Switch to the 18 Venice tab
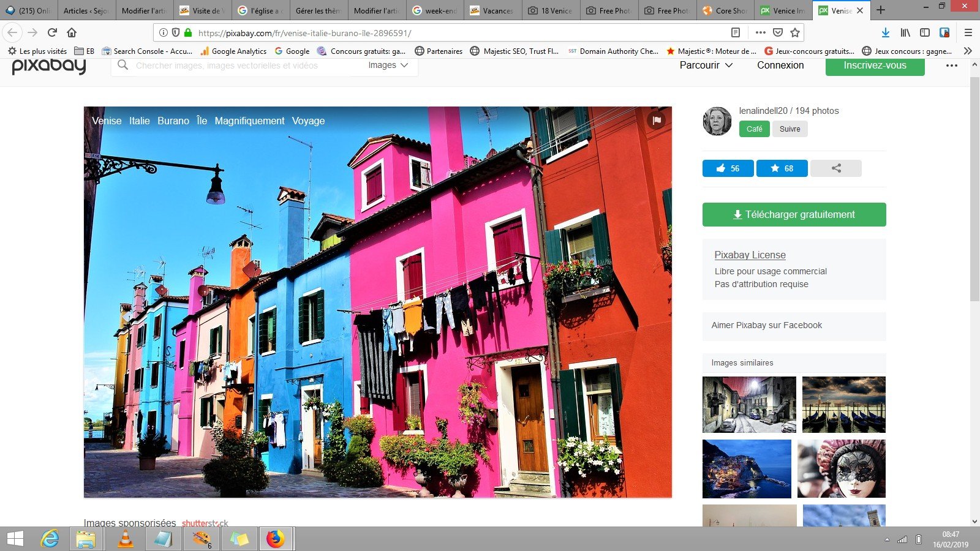The image size is (980, 551). click(549, 10)
